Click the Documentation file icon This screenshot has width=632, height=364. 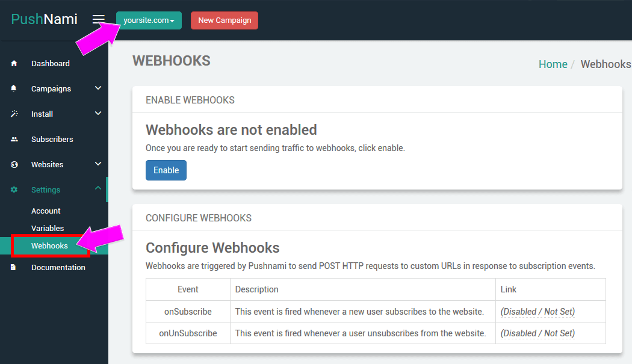pyautogui.click(x=14, y=268)
